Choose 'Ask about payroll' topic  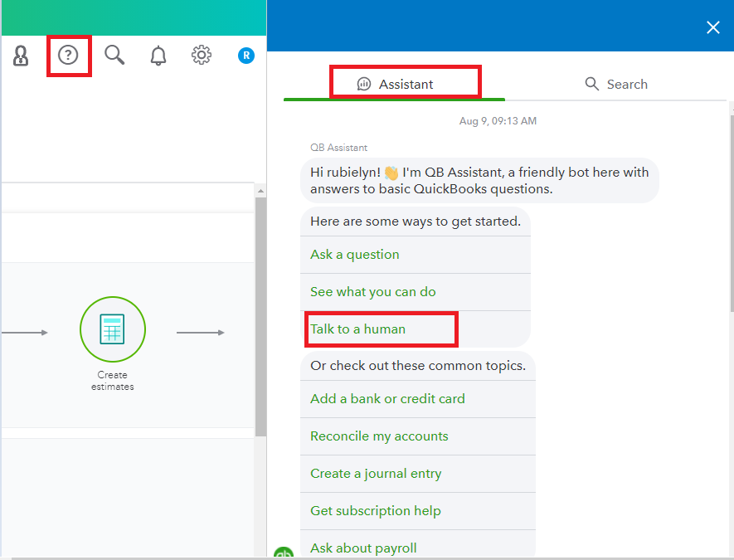coord(363,548)
